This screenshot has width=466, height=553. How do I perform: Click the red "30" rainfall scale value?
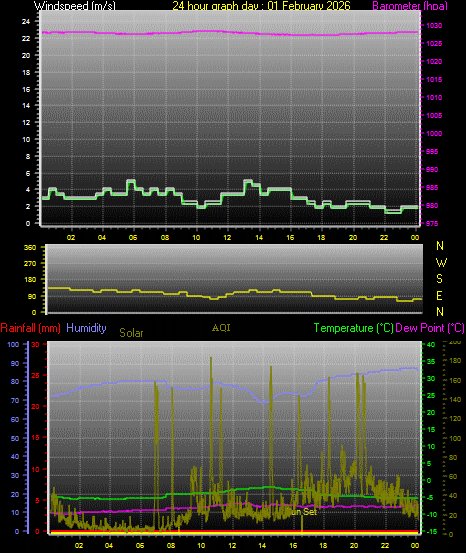(x=35, y=345)
